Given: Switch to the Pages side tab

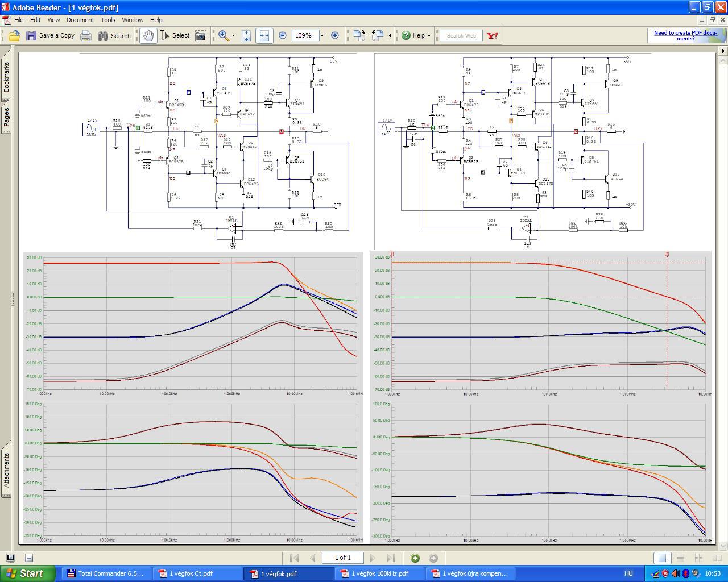Looking at the screenshot, I should 6,117.
